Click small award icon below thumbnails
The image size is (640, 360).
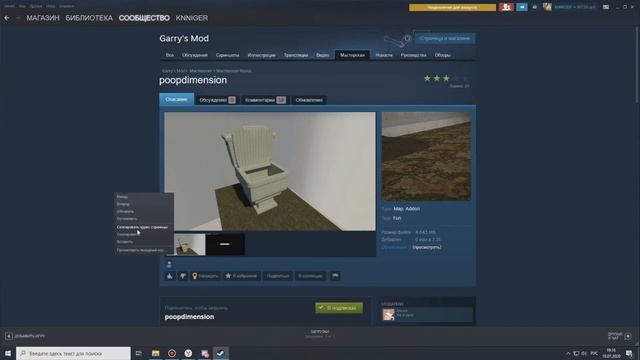click(169, 264)
